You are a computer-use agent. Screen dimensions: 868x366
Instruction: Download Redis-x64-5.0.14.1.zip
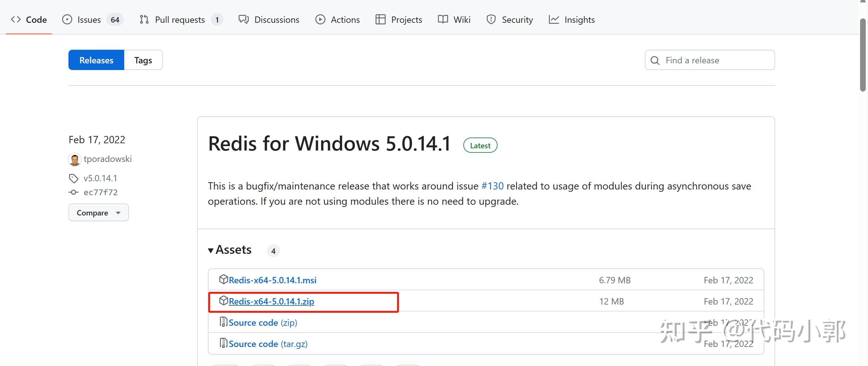point(271,301)
